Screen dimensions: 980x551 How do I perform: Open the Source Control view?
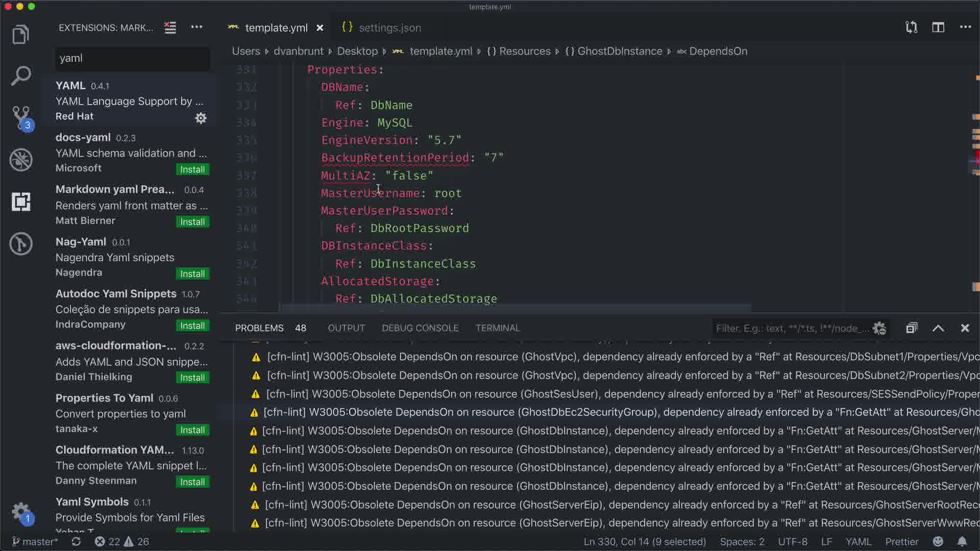(21, 117)
